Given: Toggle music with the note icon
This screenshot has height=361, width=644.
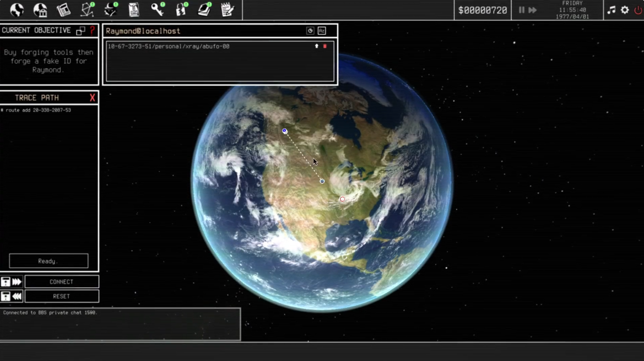Looking at the screenshot, I should [x=611, y=10].
